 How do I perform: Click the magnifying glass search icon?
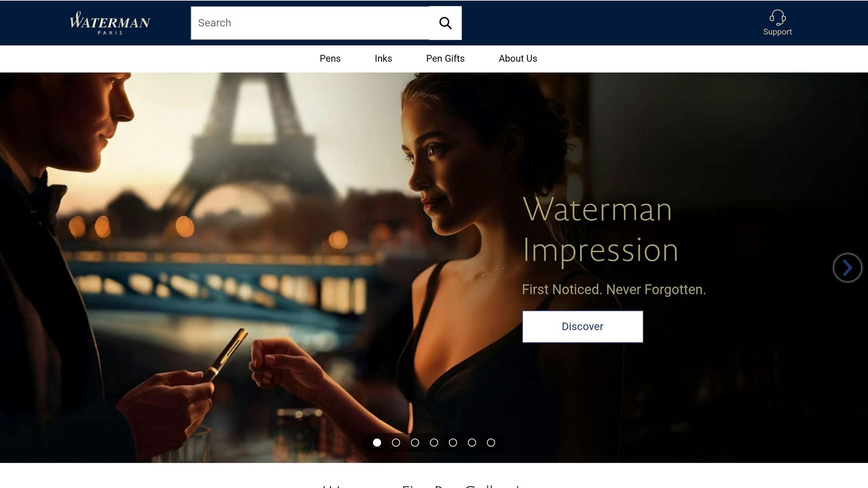[445, 23]
